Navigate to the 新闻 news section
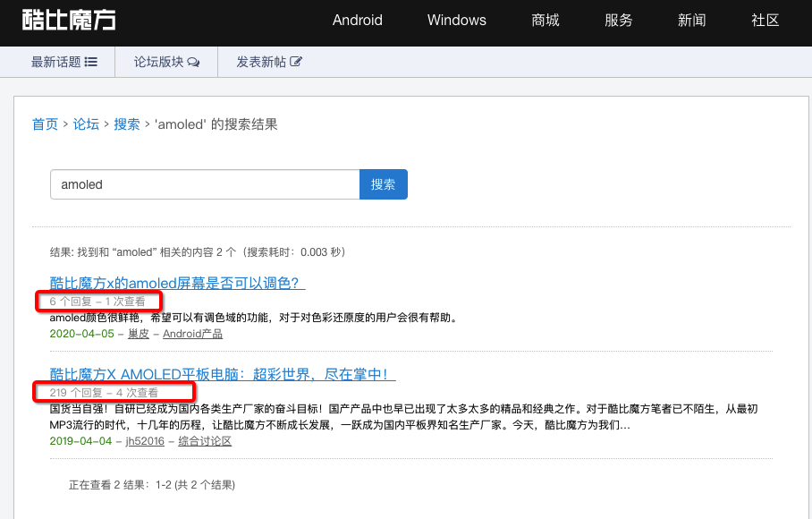The height and width of the screenshot is (519, 812). point(691,21)
